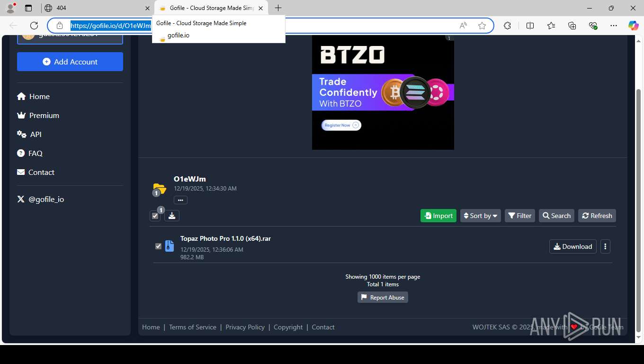Open Privacy Policy footer link
This screenshot has height=364, width=644.
(245, 327)
